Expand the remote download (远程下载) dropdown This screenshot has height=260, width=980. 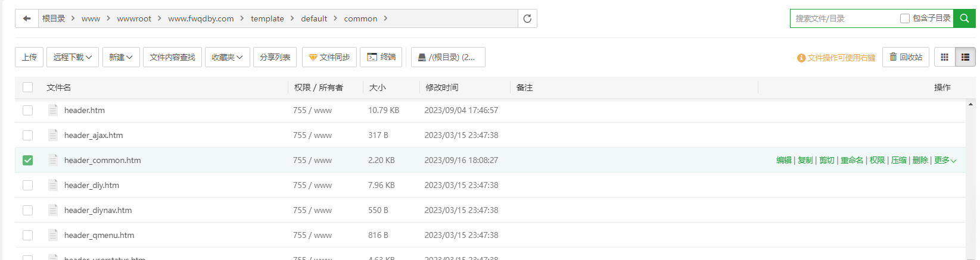[73, 57]
